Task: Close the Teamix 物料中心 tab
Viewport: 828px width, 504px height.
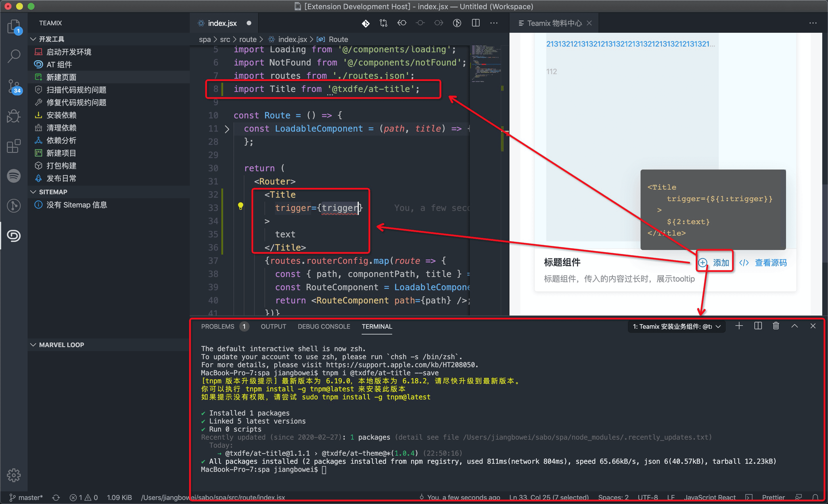Action: [x=589, y=23]
